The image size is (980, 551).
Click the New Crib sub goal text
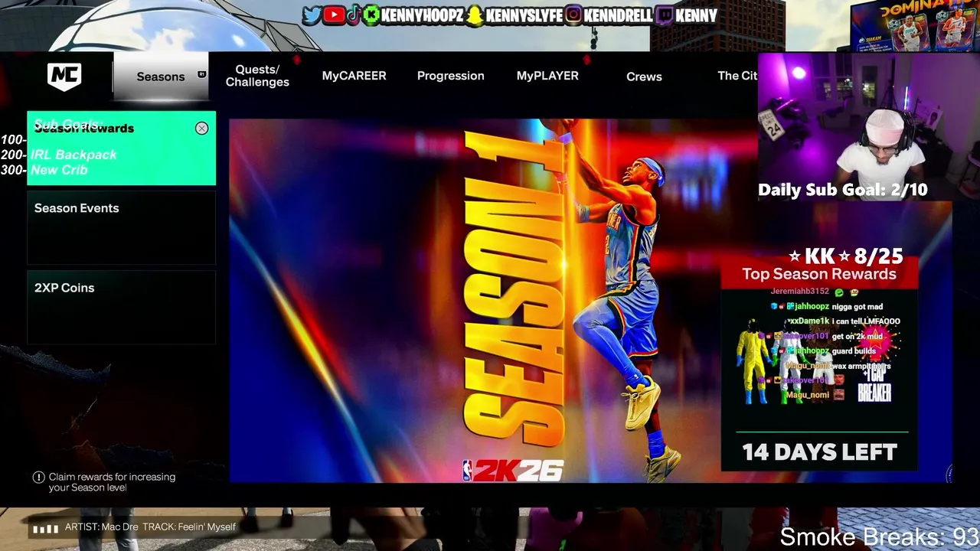click(59, 170)
